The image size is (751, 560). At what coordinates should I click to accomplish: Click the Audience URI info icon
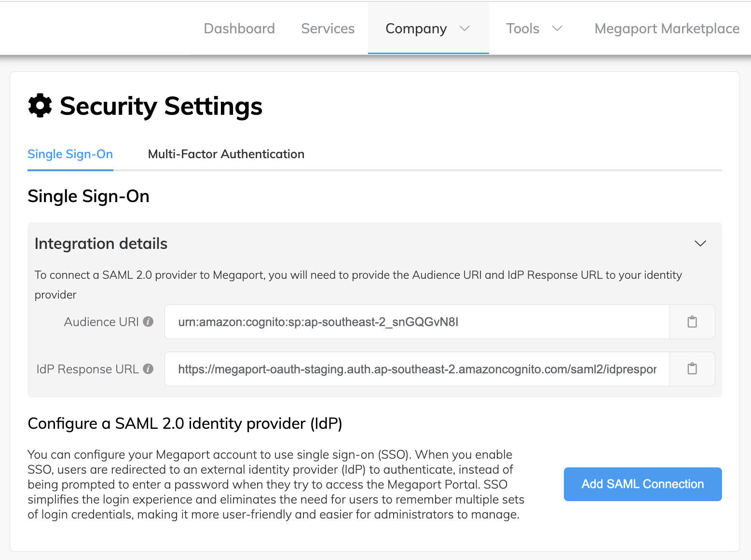149,321
